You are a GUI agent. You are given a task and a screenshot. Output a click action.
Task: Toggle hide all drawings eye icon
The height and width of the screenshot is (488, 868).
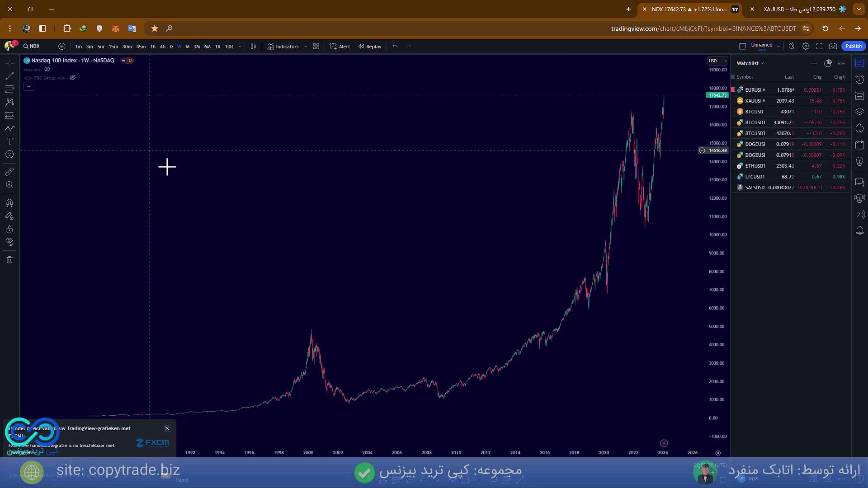[x=9, y=241]
